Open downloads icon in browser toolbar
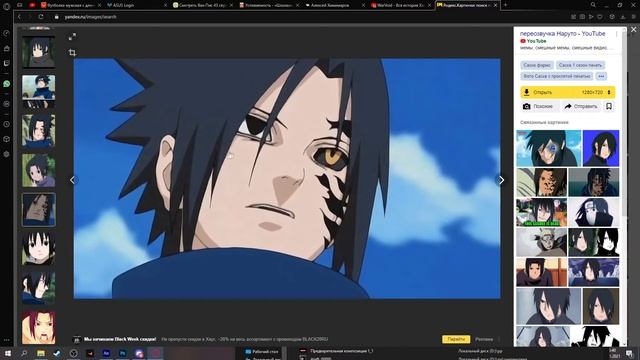640x360 pixels. (623, 17)
